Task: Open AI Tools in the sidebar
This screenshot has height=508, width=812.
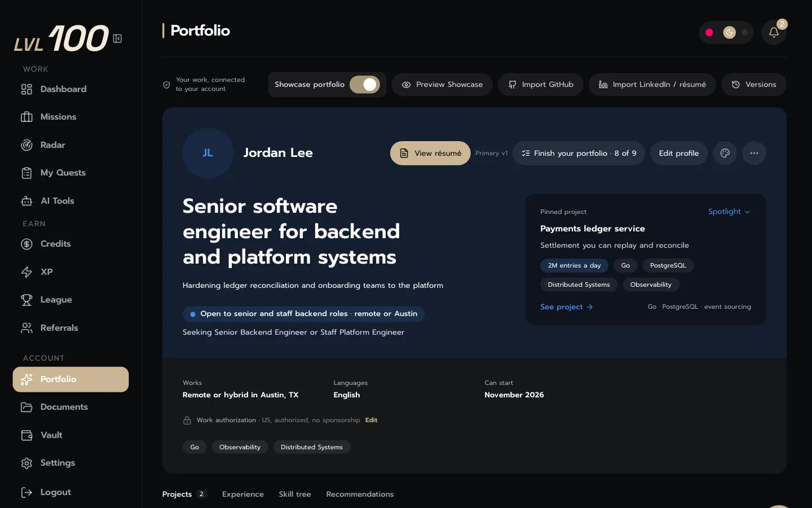Action: (x=70, y=201)
